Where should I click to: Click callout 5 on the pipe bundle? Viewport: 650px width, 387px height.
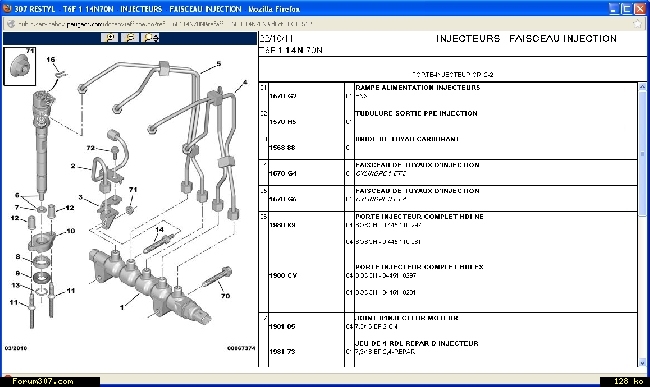[218, 63]
